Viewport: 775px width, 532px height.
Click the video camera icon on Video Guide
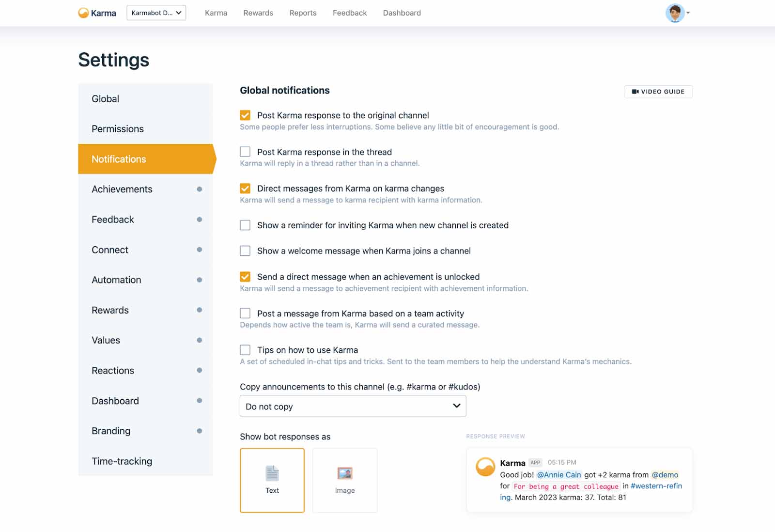pyautogui.click(x=635, y=91)
